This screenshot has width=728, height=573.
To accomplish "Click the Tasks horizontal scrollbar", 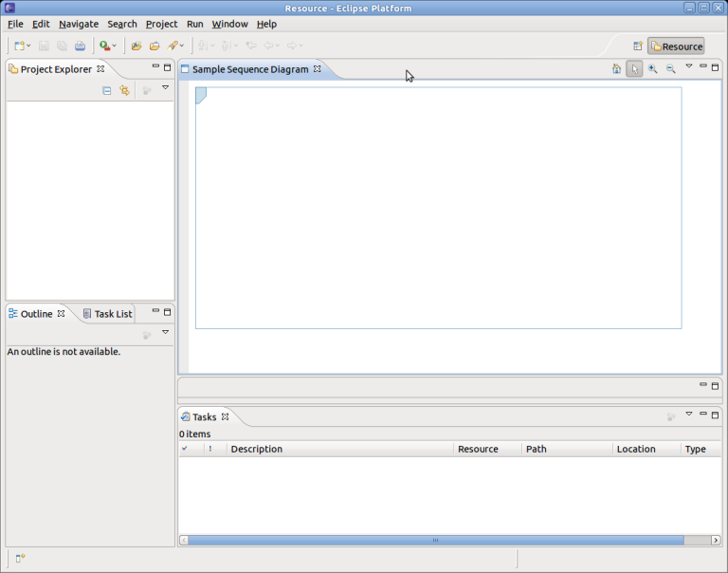I will pyautogui.click(x=435, y=540).
